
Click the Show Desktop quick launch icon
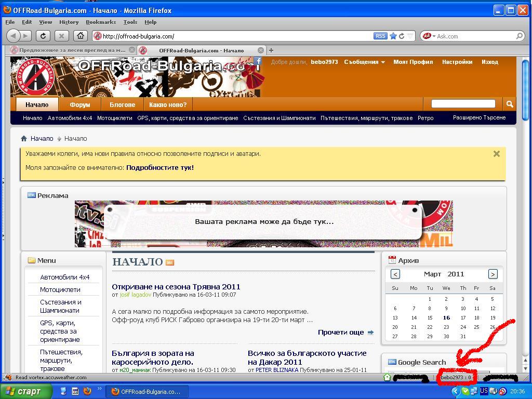pyautogui.click(x=63, y=391)
